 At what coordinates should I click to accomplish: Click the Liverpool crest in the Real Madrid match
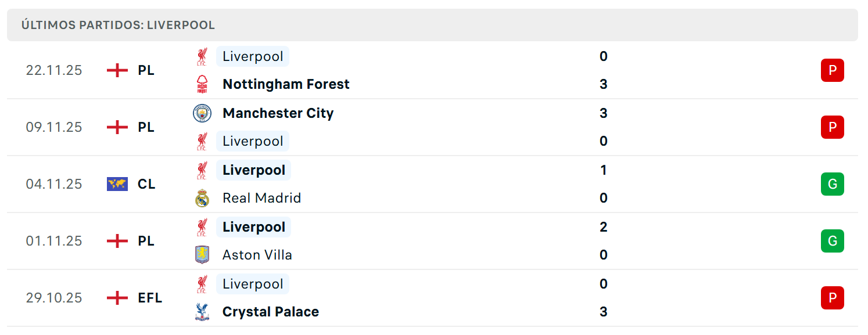coord(202,170)
